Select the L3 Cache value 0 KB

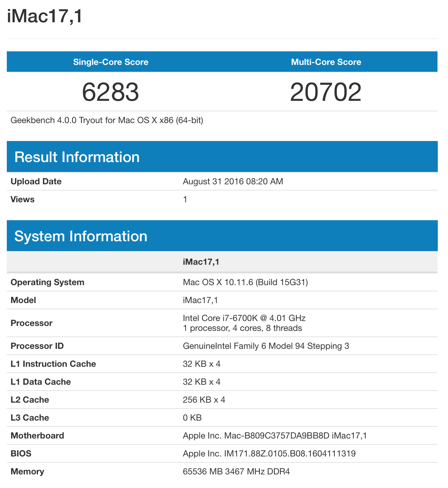tap(192, 417)
